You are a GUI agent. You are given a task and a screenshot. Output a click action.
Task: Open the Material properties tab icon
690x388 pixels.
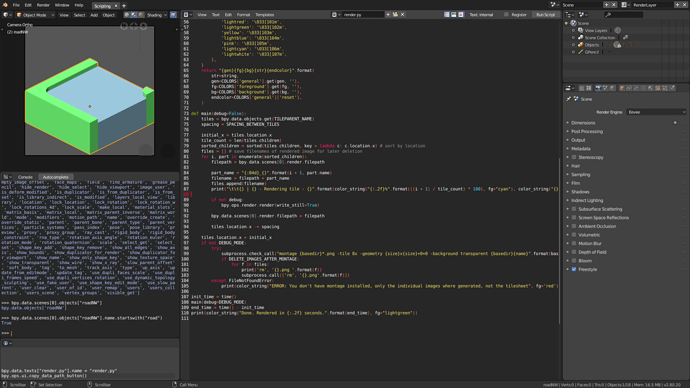pos(650,88)
